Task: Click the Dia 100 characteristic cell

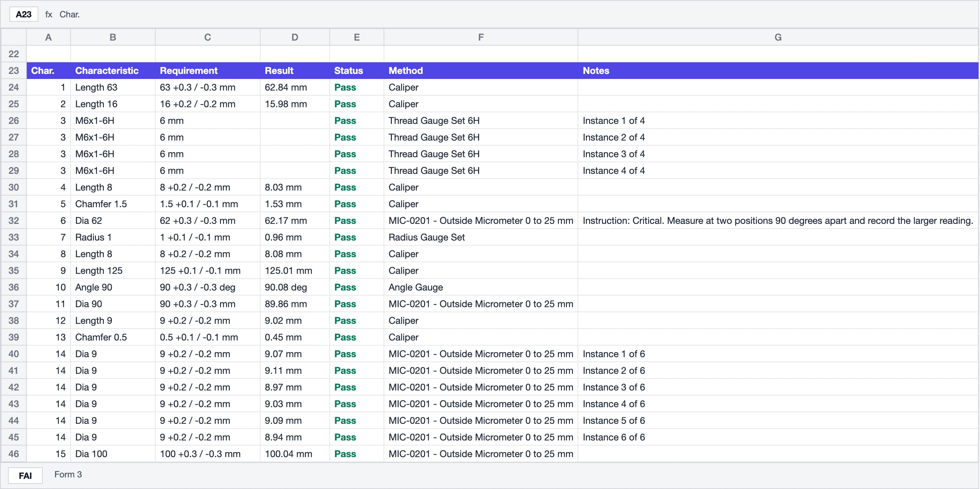Action: (113, 454)
